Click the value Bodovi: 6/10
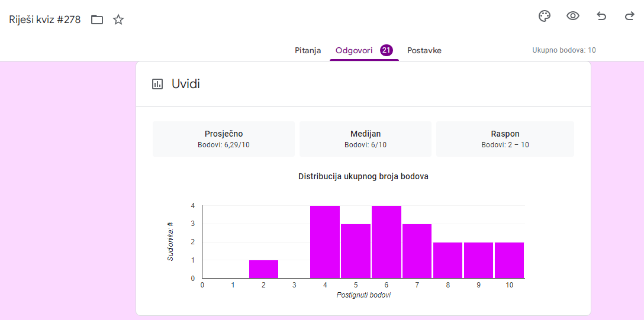644x320 pixels. click(366, 145)
